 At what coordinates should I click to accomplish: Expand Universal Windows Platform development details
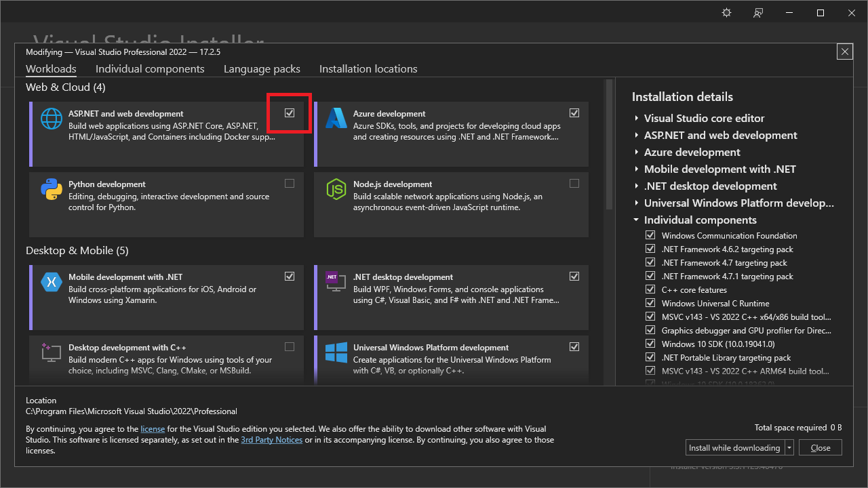click(637, 203)
